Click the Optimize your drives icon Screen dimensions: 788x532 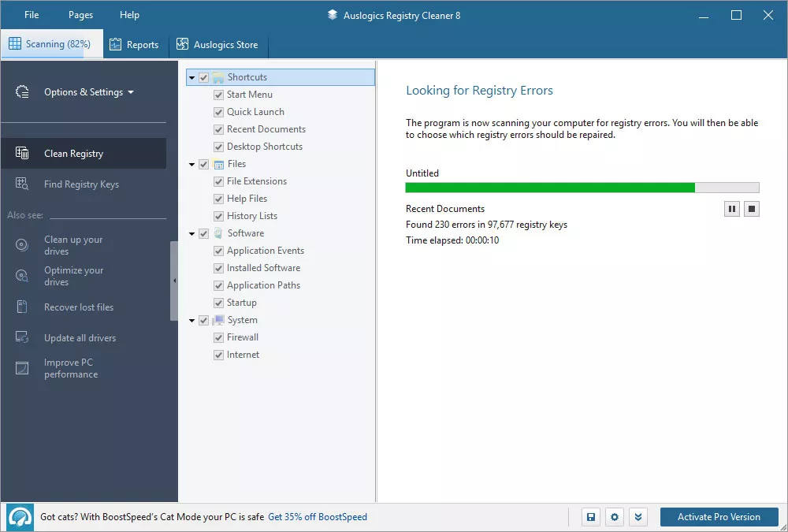22,276
